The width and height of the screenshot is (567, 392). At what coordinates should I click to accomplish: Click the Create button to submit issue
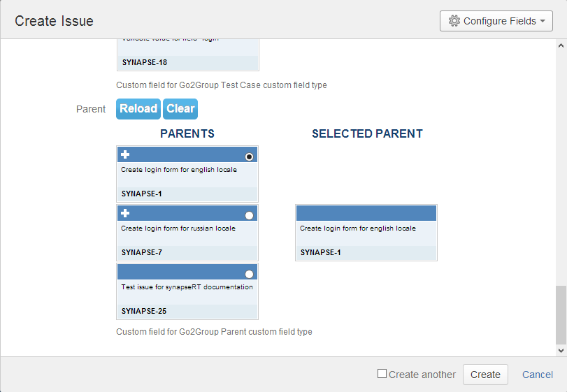click(x=485, y=375)
